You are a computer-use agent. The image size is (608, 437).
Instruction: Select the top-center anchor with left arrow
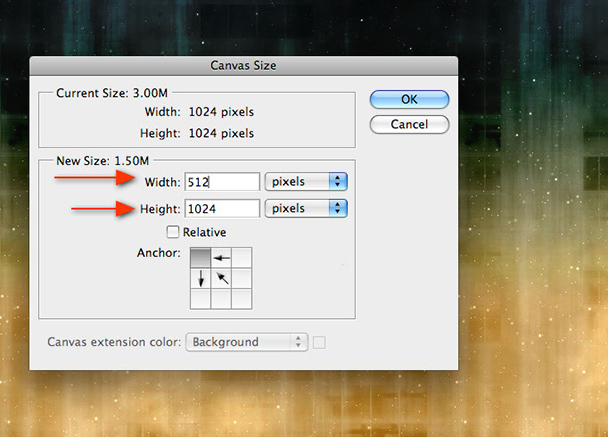click(221, 258)
